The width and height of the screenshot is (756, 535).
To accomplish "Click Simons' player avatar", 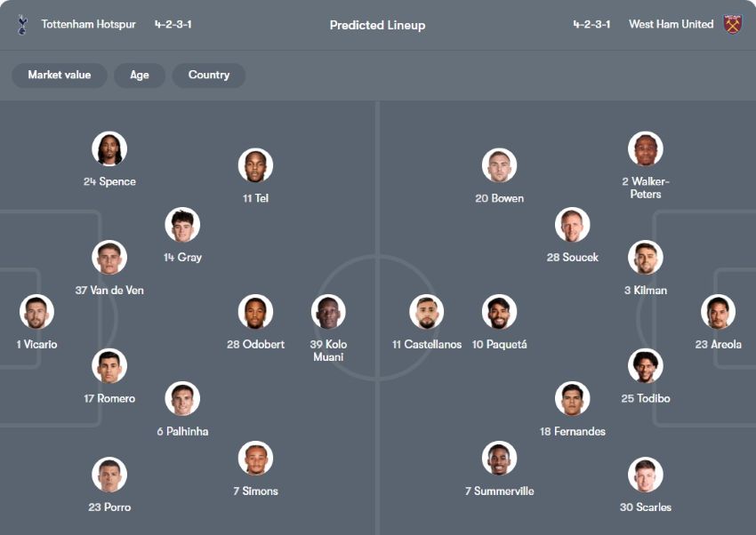I will [x=255, y=459].
